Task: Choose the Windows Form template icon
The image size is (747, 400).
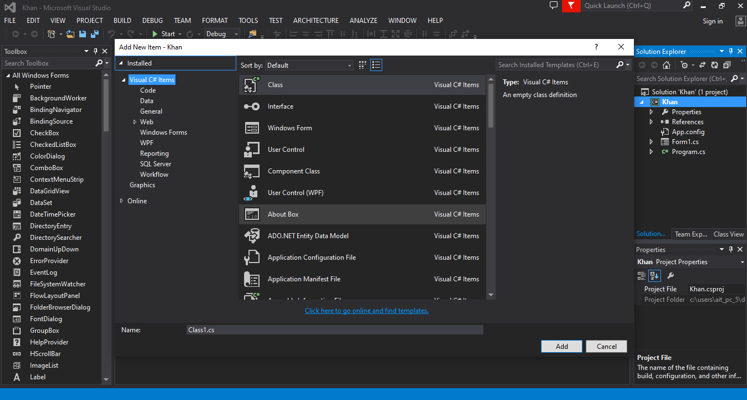Action: (x=252, y=128)
